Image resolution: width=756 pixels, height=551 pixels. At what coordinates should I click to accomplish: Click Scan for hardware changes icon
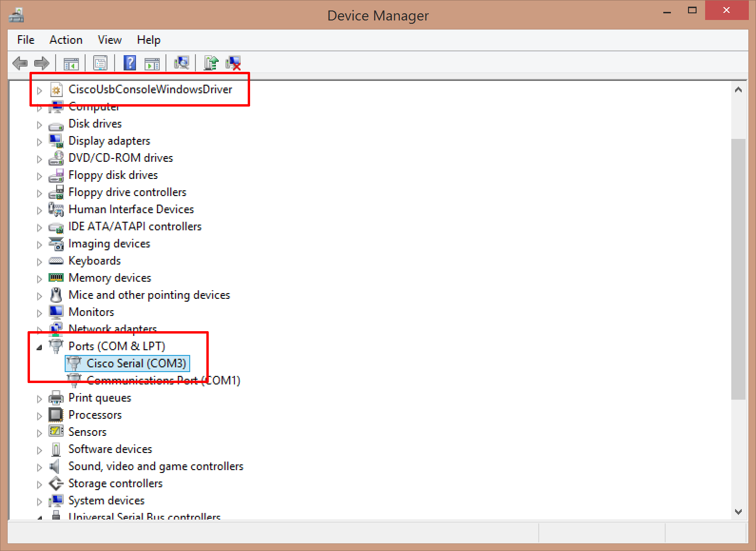point(181,63)
